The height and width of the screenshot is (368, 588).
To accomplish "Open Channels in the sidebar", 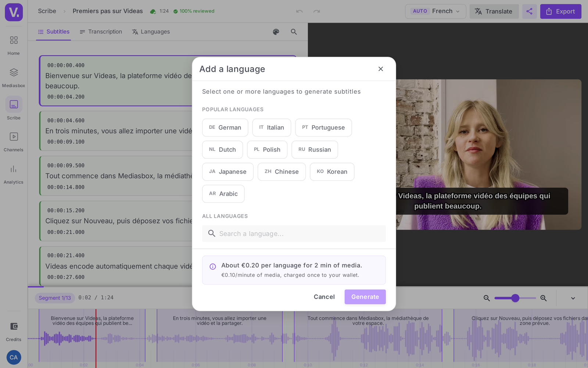I will click(14, 142).
